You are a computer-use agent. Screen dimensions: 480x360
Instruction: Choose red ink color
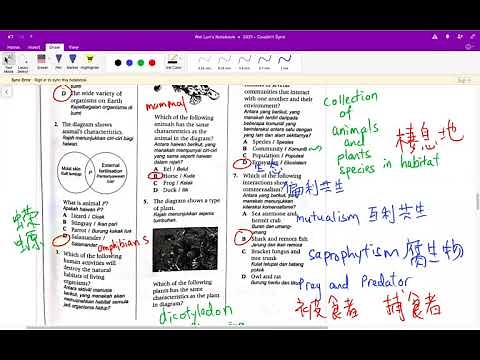coord(152,62)
